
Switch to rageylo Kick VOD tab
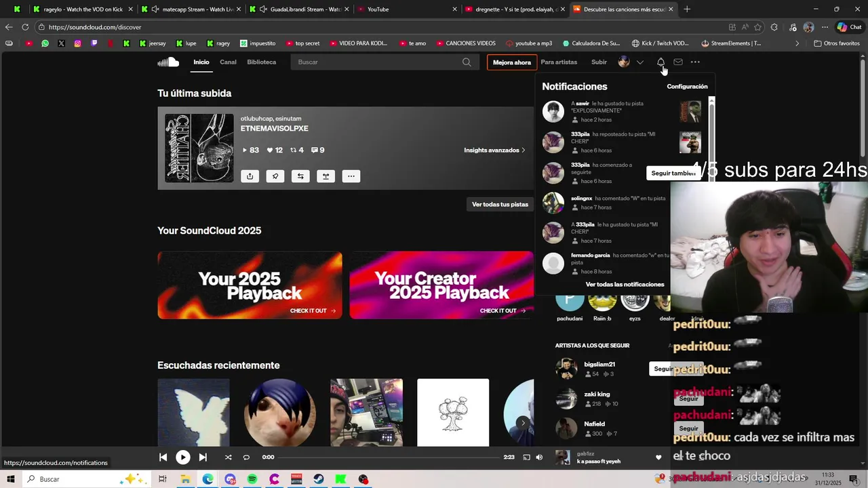pyautogui.click(x=81, y=9)
